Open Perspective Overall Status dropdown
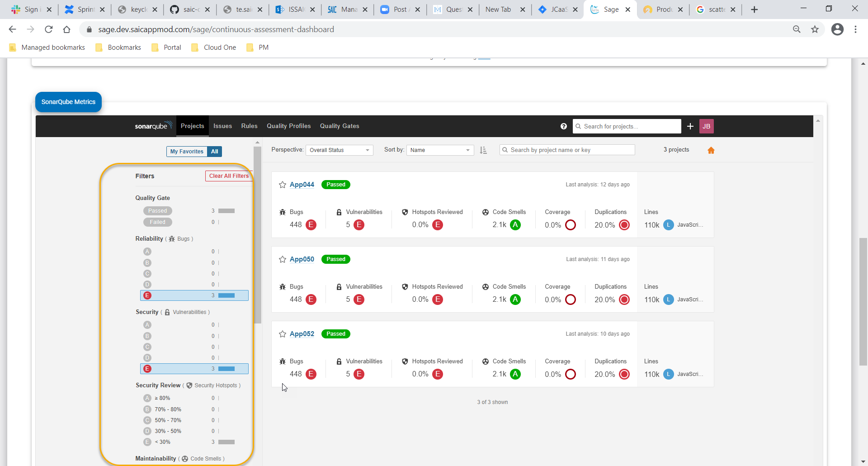868x466 pixels. (x=340, y=150)
